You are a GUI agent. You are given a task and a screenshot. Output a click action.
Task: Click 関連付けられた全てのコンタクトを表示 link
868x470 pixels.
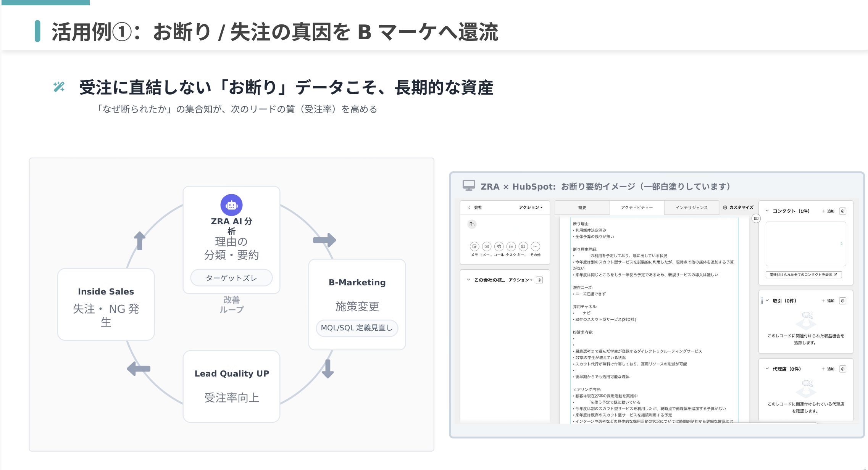(803, 275)
